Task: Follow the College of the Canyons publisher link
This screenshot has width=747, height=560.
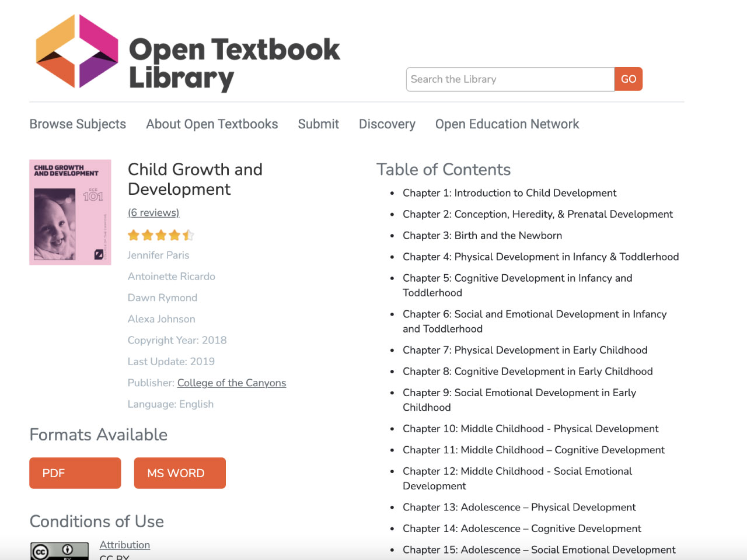Action: coord(232,383)
